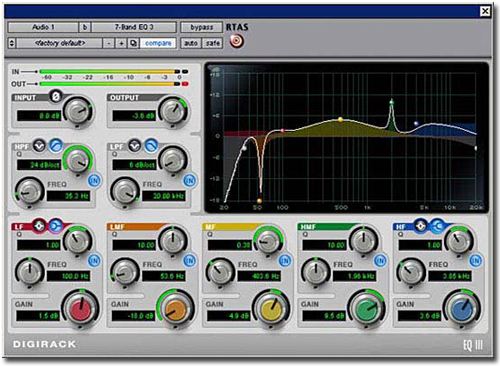
Task: Toggle the HF band IN button
Action: [x=476, y=260]
